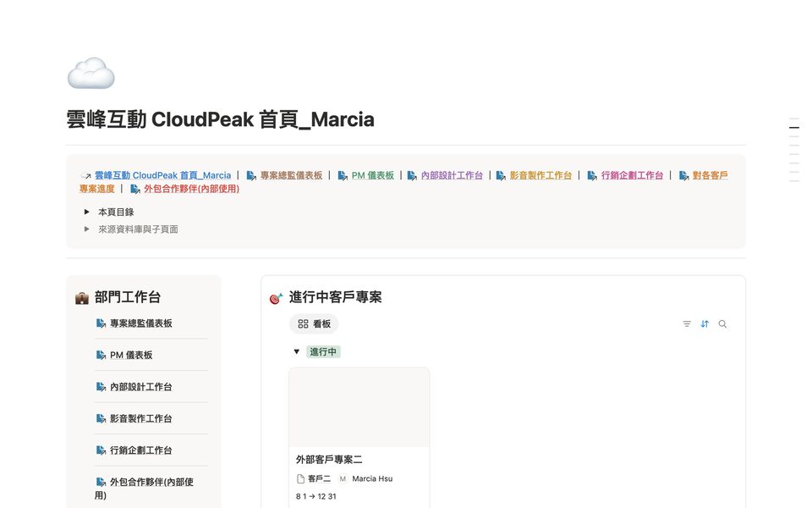Viewport: 812px width, 508px height.
Task: Click page icon next to sidebar 內部設計工作台
Action: point(101,387)
